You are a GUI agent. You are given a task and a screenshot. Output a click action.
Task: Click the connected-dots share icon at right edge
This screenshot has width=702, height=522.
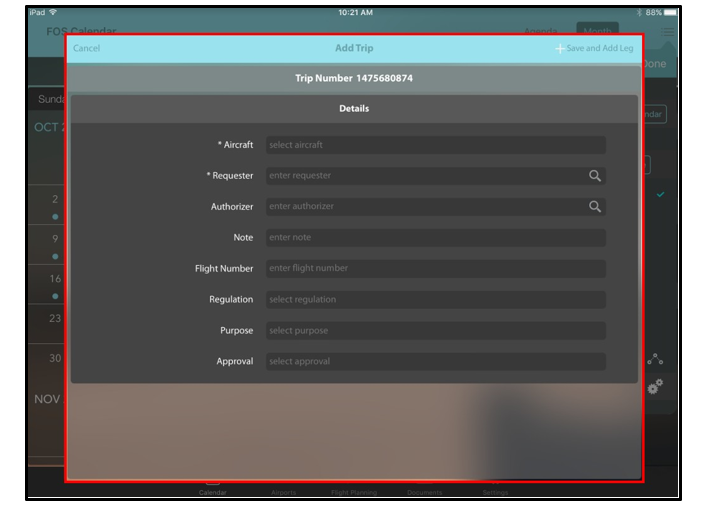click(x=655, y=359)
